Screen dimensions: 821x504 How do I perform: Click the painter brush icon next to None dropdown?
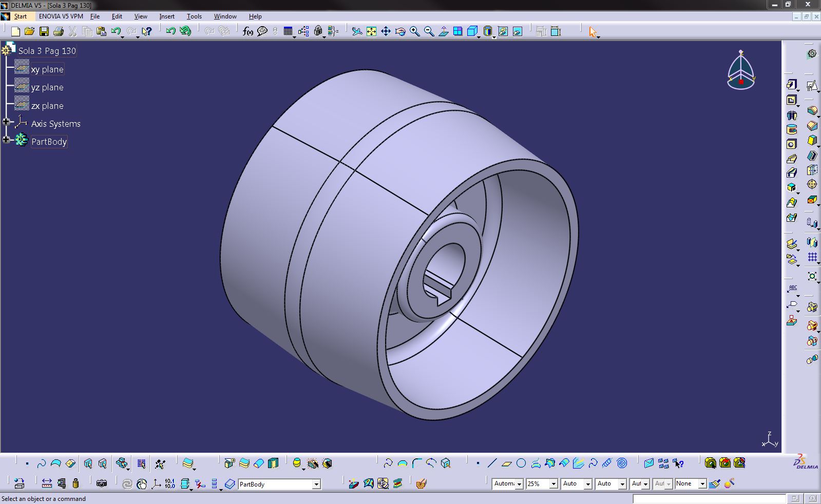tap(714, 483)
